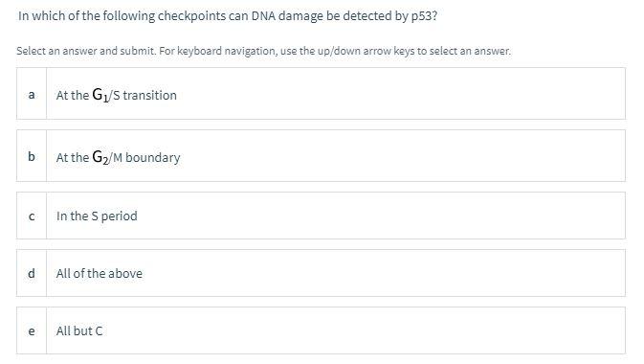Click the letter 'c' option box
This screenshot has height=364, width=644.
(32, 216)
